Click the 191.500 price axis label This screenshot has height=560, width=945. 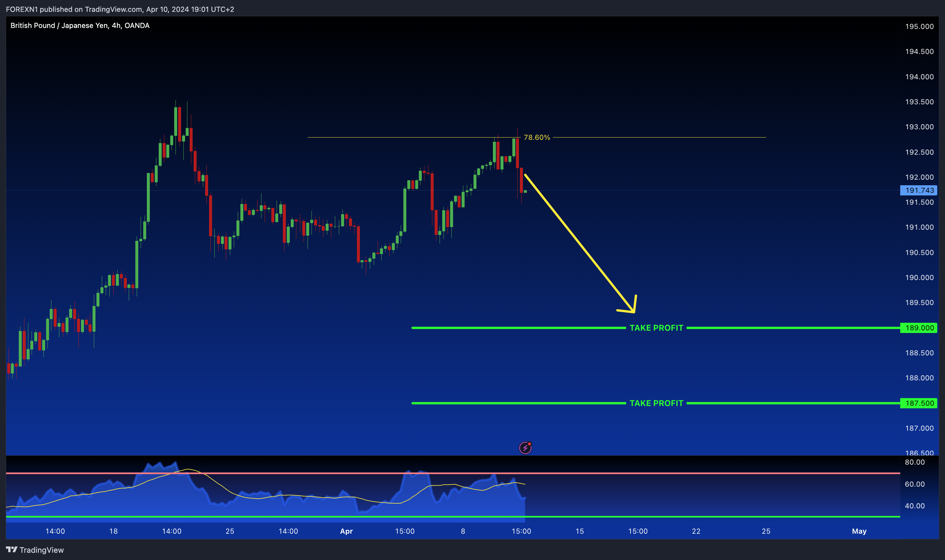tap(919, 202)
